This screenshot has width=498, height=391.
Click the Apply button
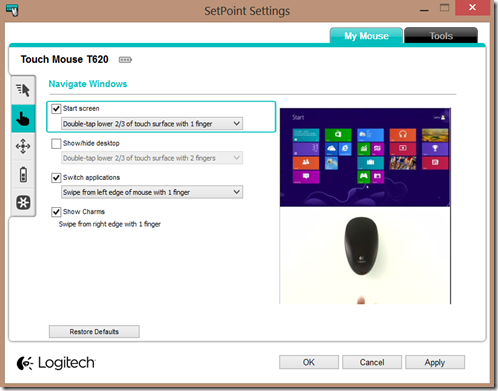click(x=435, y=362)
